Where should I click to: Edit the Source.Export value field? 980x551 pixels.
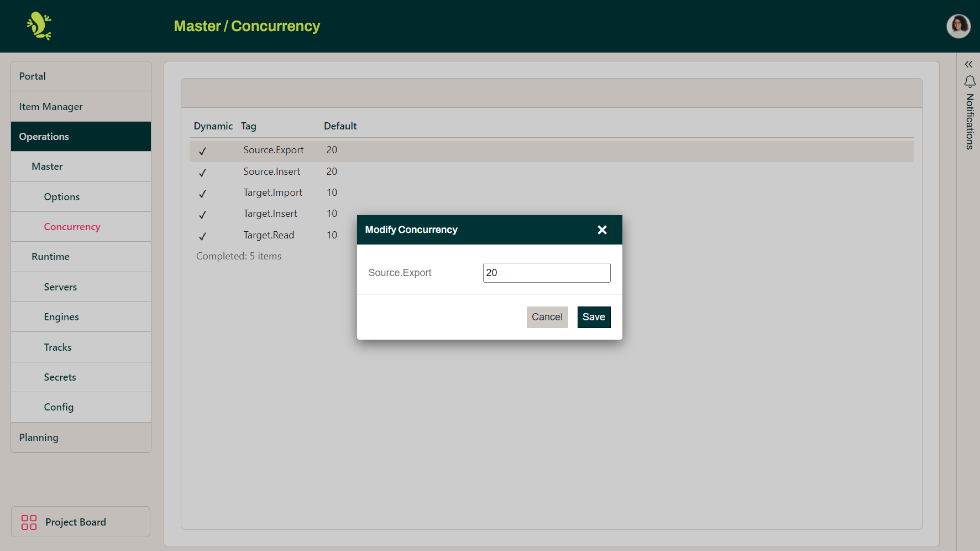(546, 272)
